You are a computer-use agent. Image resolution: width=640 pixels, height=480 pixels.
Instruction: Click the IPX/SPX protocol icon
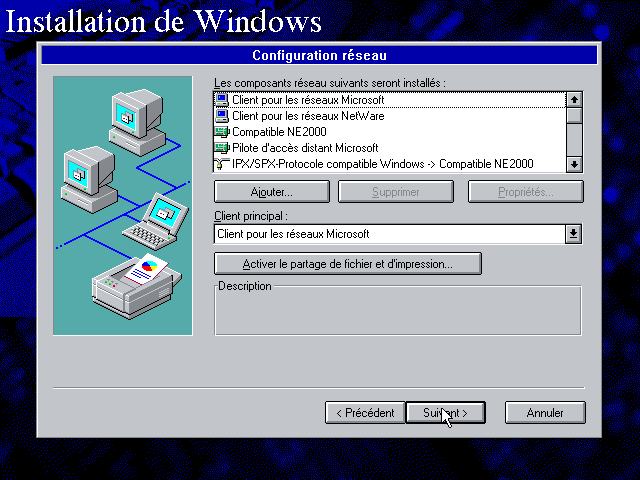click(x=222, y=164)
